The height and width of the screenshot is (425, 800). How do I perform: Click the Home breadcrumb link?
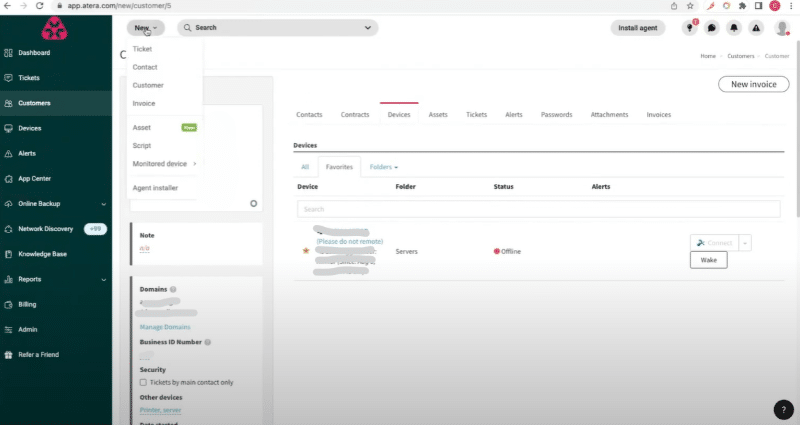708,56
